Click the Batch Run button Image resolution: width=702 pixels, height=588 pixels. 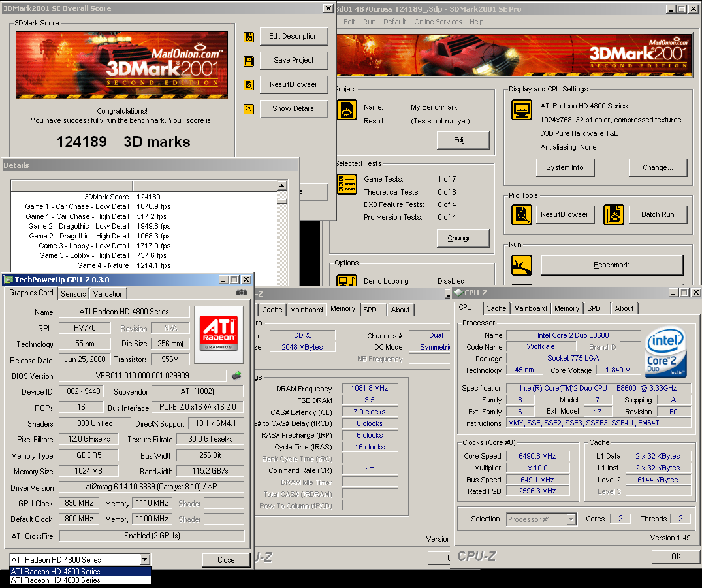coord(658,214)
